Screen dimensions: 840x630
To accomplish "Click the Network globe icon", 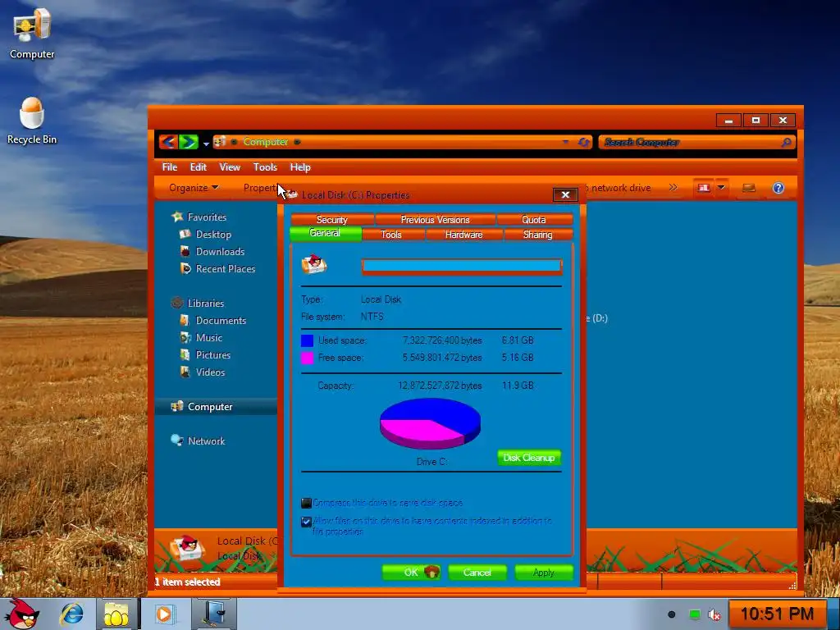I will pos(177,441).
